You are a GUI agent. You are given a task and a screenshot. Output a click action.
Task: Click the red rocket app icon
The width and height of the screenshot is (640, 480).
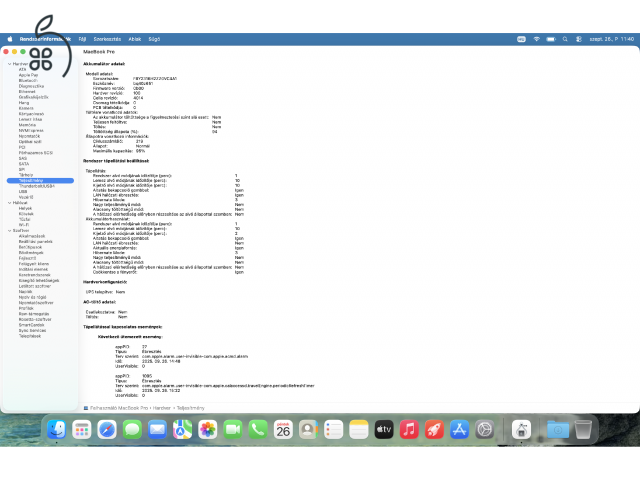point(434,429)
